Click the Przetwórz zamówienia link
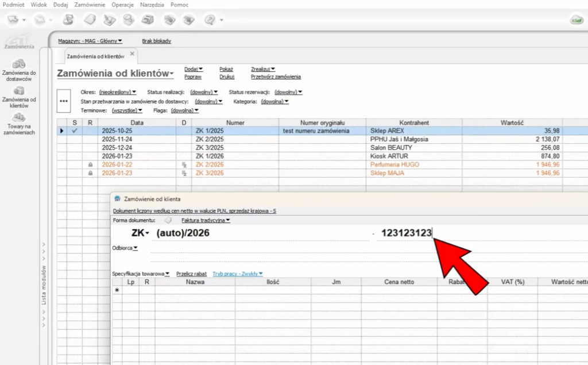The width and height of the screenshot is (588, 365). 276,76
